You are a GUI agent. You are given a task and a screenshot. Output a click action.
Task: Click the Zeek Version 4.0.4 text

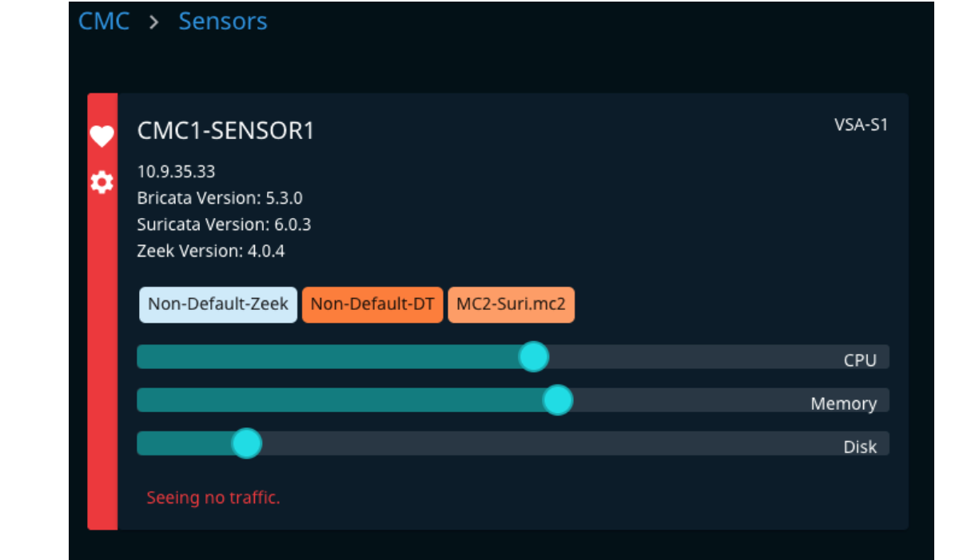coord(211,251)
